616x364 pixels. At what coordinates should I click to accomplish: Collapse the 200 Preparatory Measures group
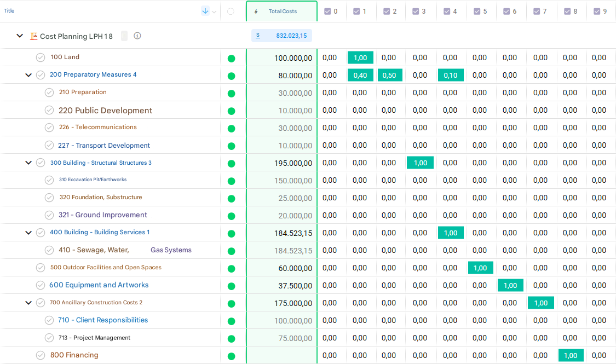tap(28, 75)
